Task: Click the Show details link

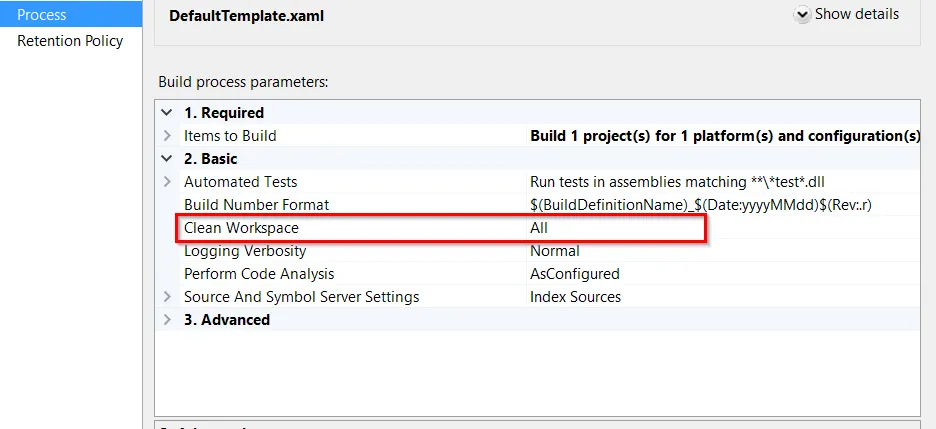Action: [856, 15]
